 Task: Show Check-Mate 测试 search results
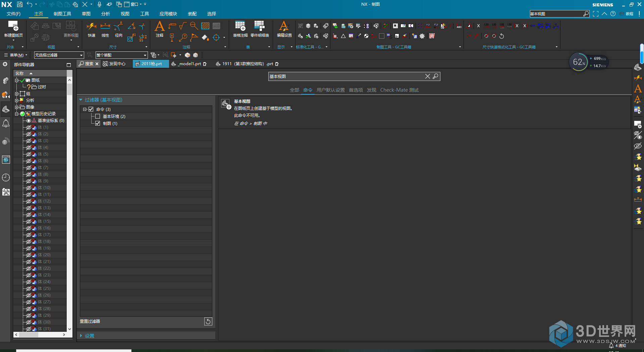[x=399, y=90]
